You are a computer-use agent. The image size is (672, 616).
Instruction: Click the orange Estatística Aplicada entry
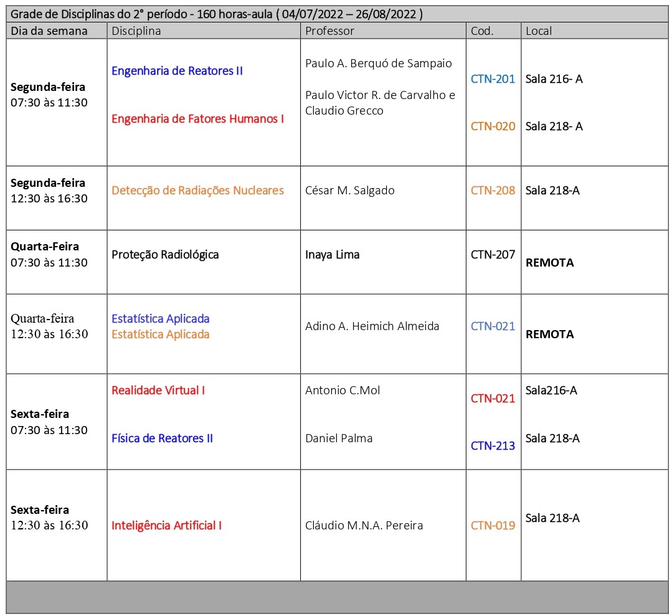[x=160, y=334]
